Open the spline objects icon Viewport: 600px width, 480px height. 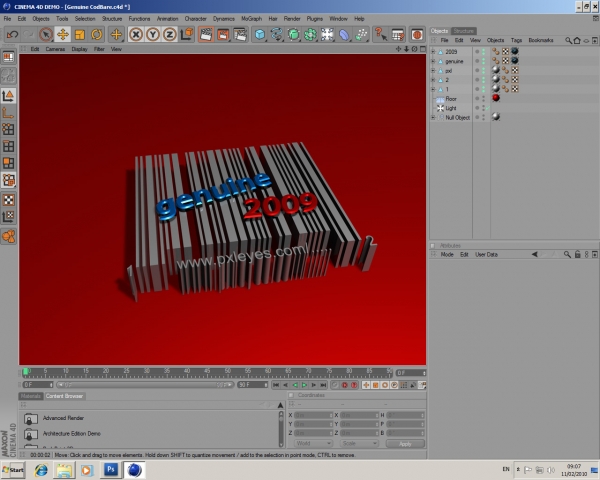tap(276, 35)
